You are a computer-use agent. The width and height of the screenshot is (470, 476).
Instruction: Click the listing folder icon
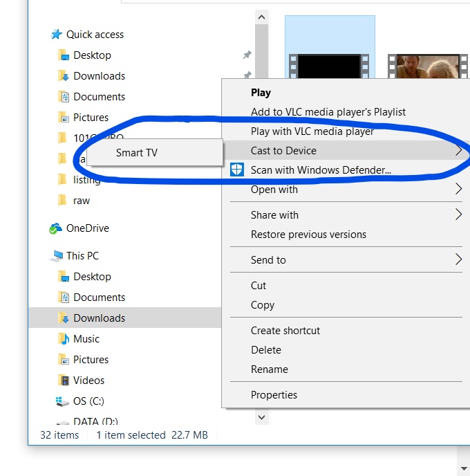(62, 179)
